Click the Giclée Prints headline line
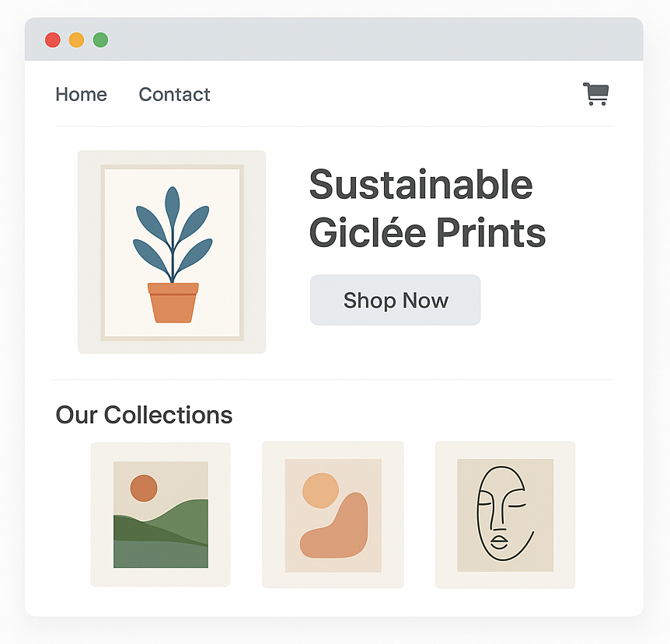The image size is (670, 644). tap(427, 232)
